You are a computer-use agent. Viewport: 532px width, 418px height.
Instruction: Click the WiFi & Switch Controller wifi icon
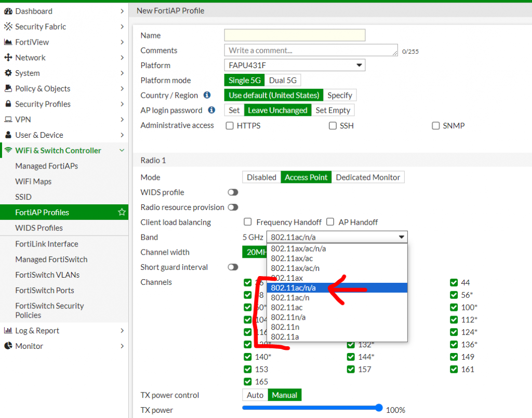coord(8,150)
